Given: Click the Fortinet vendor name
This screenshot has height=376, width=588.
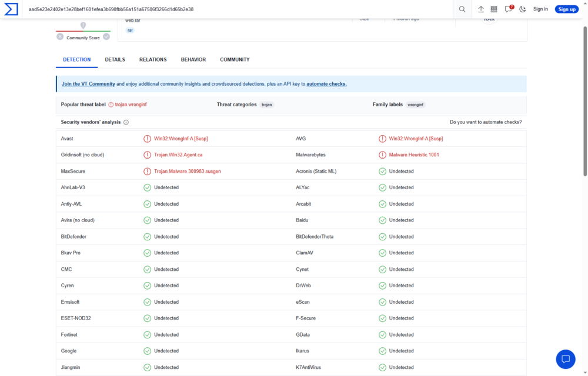Looking at the screenshot, I should point(69,334).
